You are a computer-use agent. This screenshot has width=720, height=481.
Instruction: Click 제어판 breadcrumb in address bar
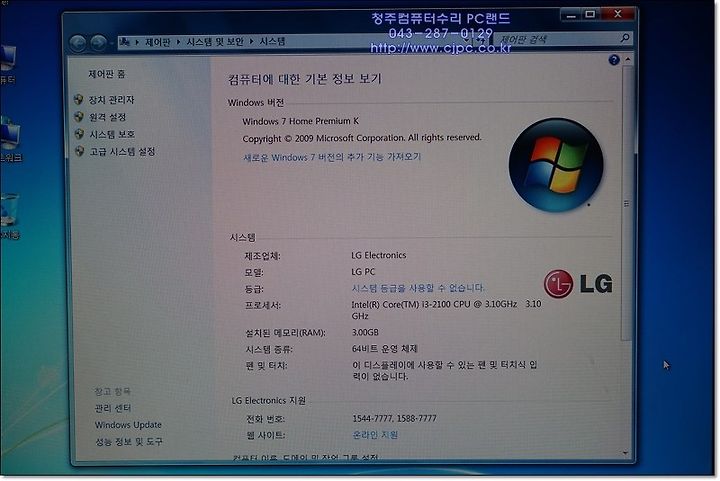pyautogui.click(x=158, y=42)
